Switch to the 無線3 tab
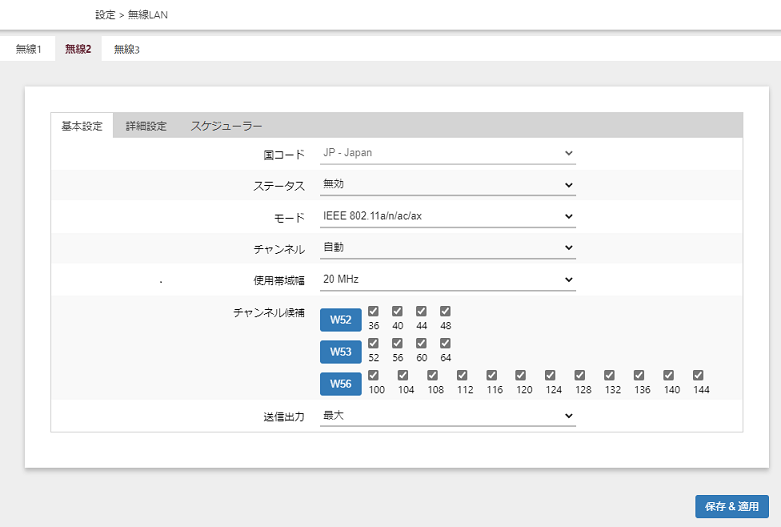The height and width of the screenshot is (527, 781). (126, 49)
